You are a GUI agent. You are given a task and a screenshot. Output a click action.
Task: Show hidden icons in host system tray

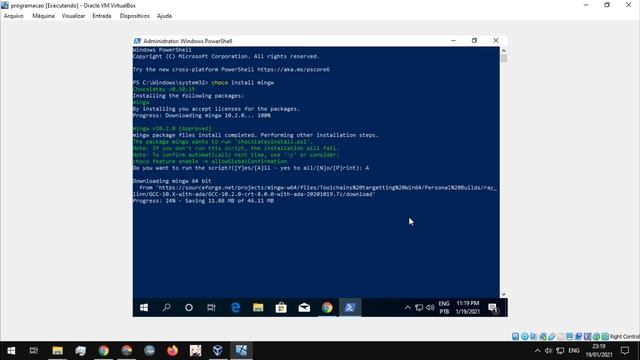coord(538,351)
